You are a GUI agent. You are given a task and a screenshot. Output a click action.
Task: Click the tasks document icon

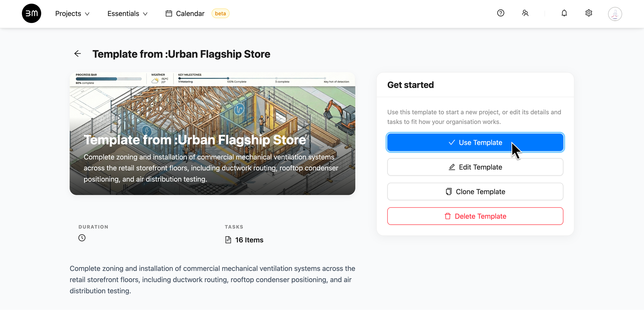pos(228,240)
